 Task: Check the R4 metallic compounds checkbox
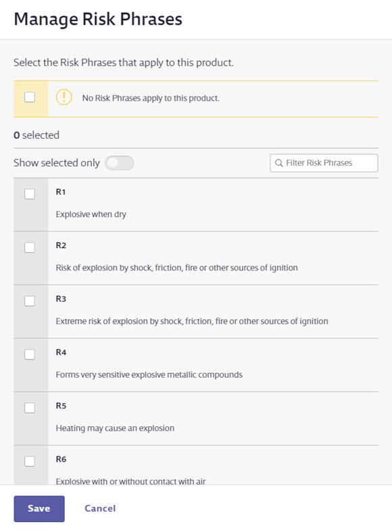tap(30, 354)
